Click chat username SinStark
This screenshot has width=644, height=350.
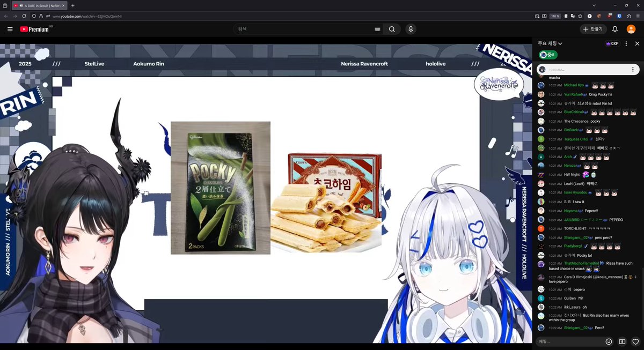pos(572,130)
